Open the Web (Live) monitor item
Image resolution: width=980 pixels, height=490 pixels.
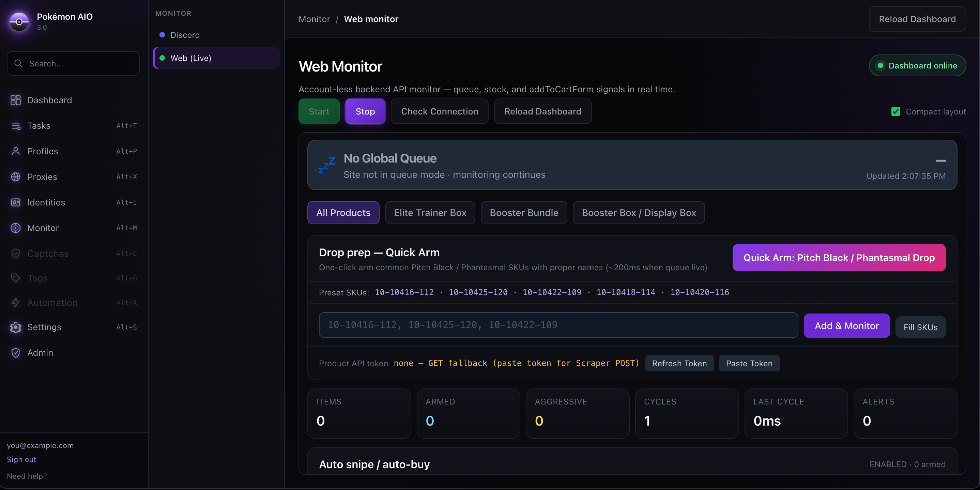(x=216, y=58)
